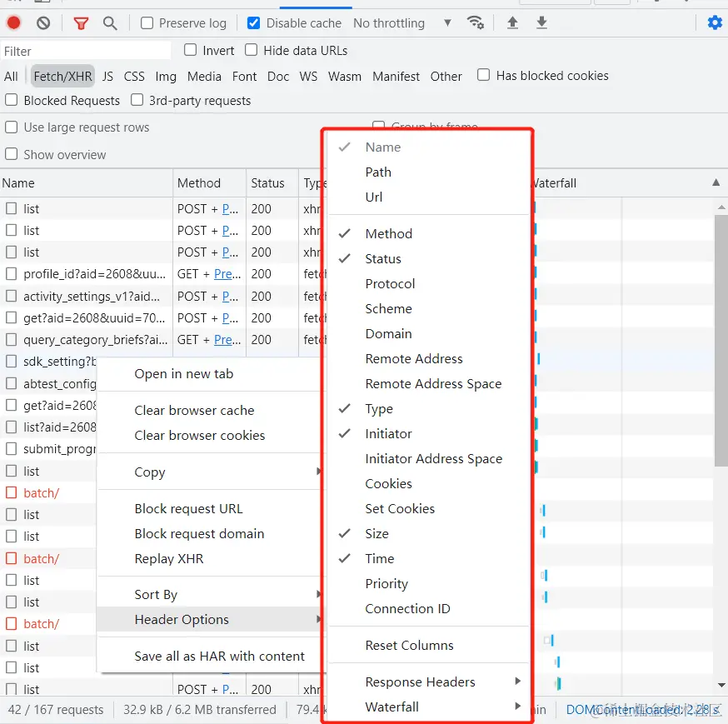Uncheck Disable cache

(253, 22)
